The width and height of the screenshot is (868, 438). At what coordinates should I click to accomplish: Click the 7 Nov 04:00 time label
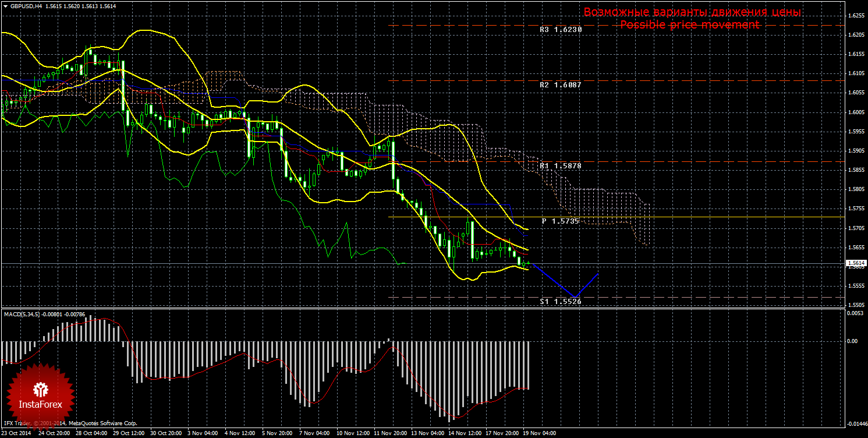click(x=315, y=433)
